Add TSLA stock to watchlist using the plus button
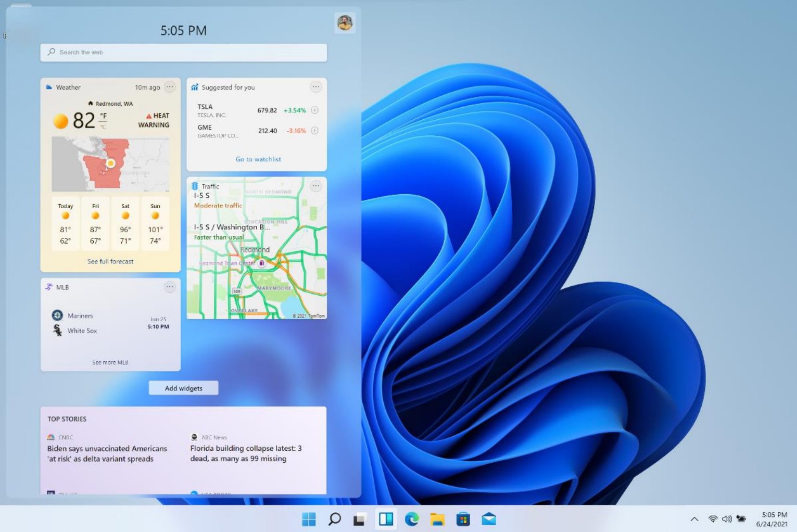The height and width of the screenshot is (532, 797). [314, 110]
